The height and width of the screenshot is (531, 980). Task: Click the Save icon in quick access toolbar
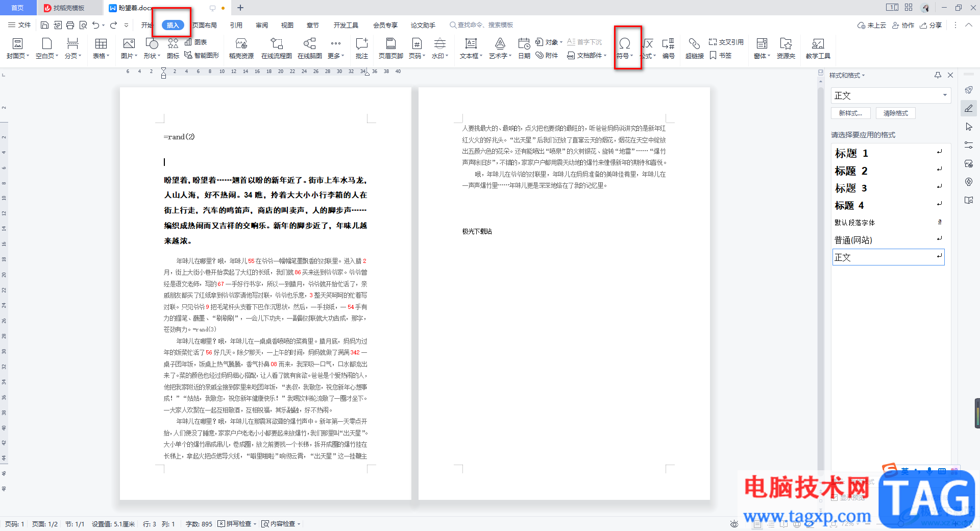44,25
